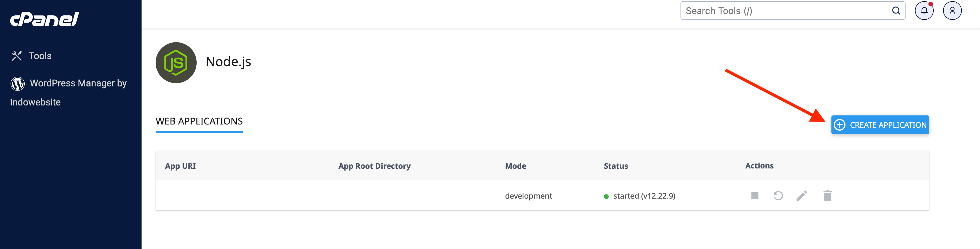Image resolution: width=980 pixels, height=249 pixels.
Task: Click the WordPress logo icon
Action: click(18, 83)
